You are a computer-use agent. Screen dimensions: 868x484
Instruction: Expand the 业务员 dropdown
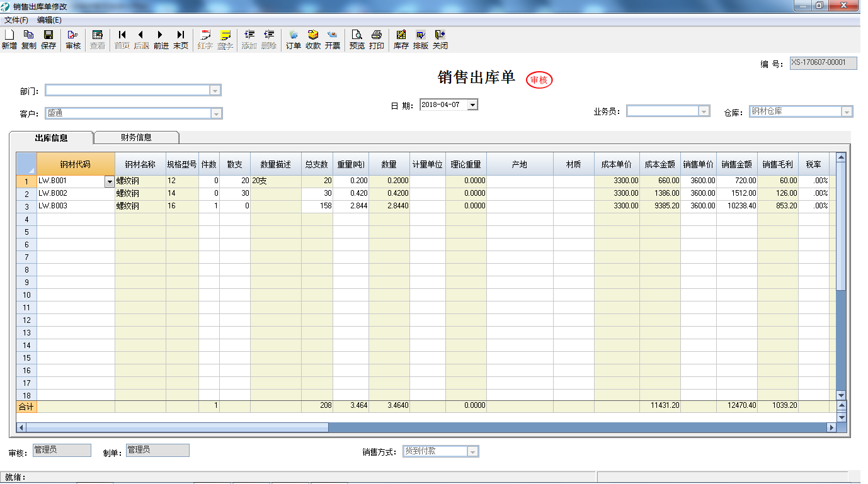tap(704, 111)
